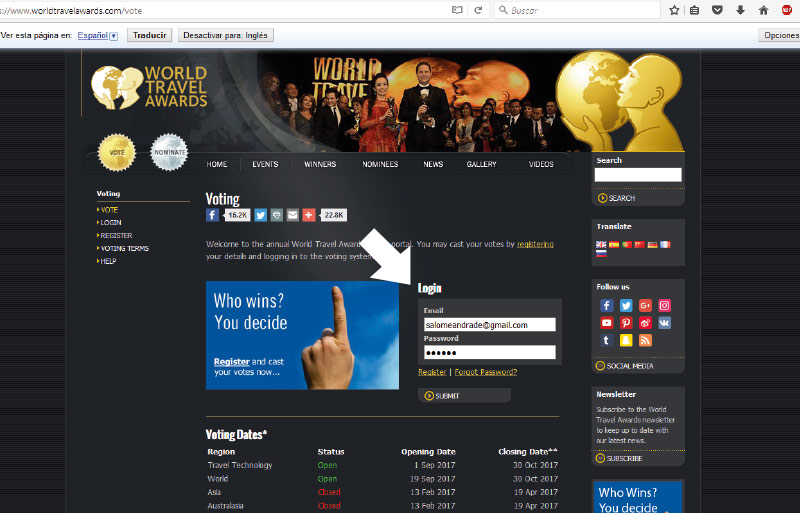
Task: Focus the Email login field
Action: point(490,325)
